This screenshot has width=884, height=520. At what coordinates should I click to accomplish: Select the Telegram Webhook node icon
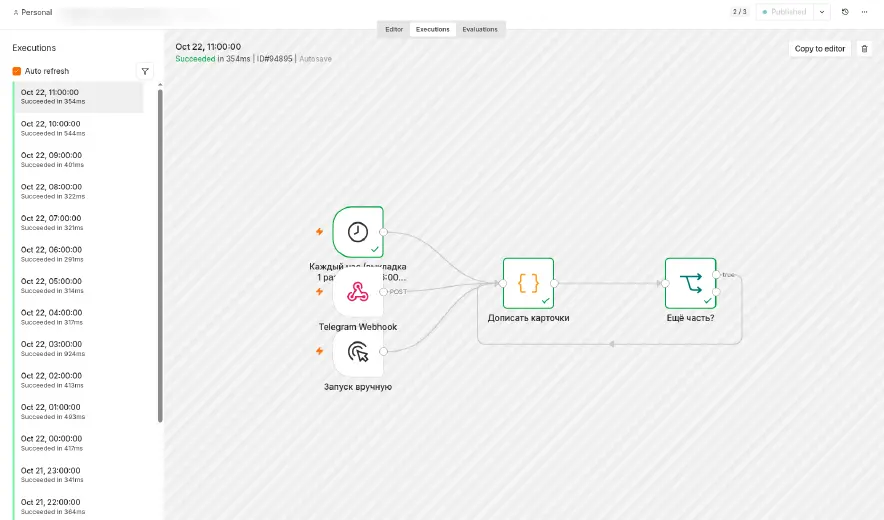(358, 292)
